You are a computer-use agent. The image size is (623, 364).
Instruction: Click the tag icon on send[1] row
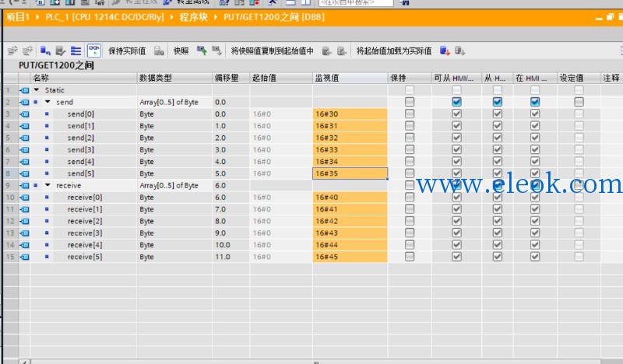coord(25,126)
